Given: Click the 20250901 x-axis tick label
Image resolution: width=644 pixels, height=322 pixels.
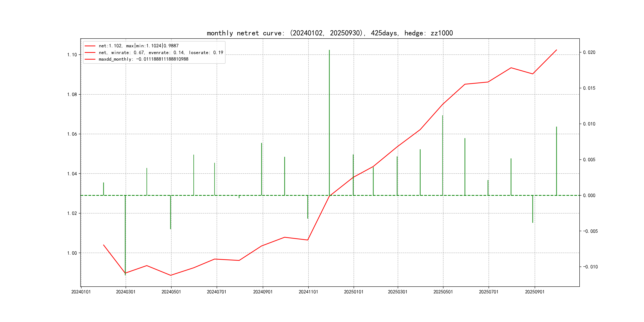Looking at the screenshot, I should 534,292.
